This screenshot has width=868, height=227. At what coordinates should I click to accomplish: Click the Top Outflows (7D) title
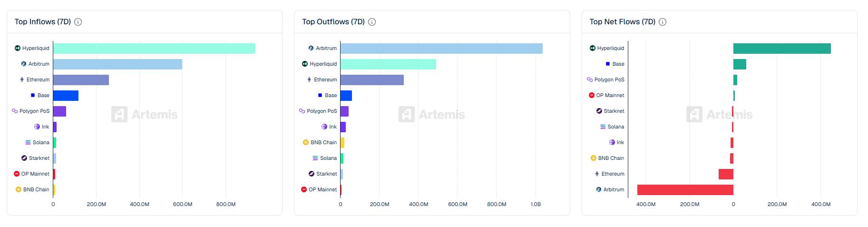coord(333,22)
